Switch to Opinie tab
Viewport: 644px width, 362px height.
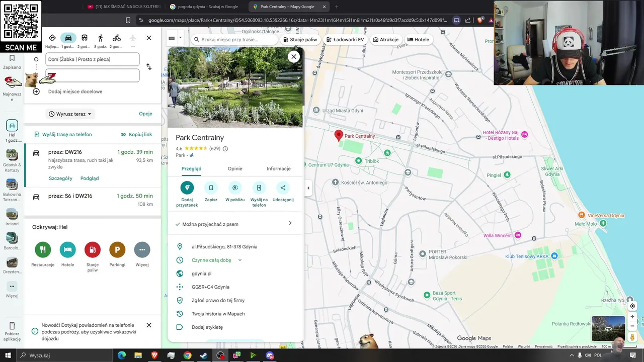coord(235,169)
